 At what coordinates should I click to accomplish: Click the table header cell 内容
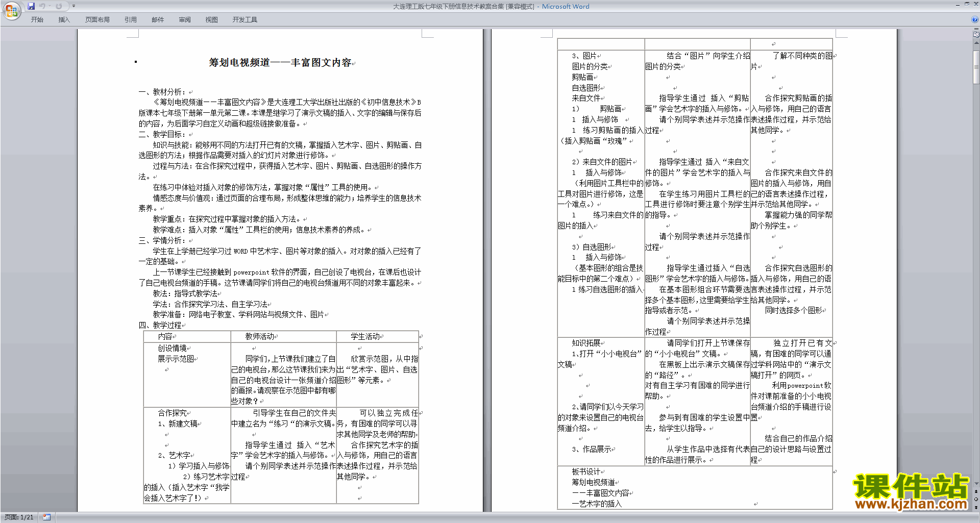click(x=165, y=336)
